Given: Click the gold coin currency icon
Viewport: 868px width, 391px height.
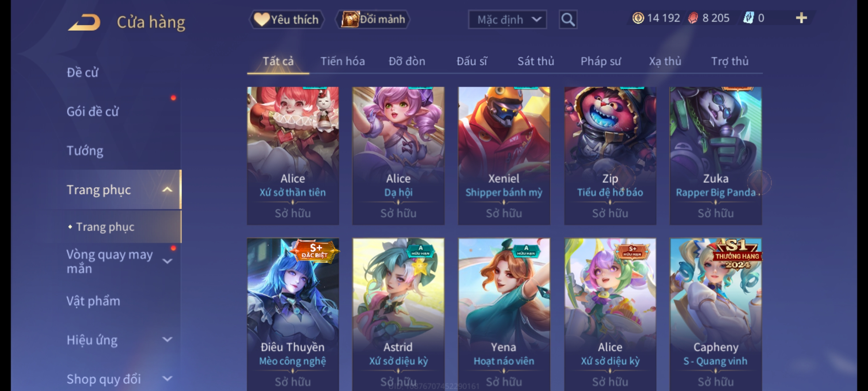Looking at the screenshot, I should (x=638, y=18).
